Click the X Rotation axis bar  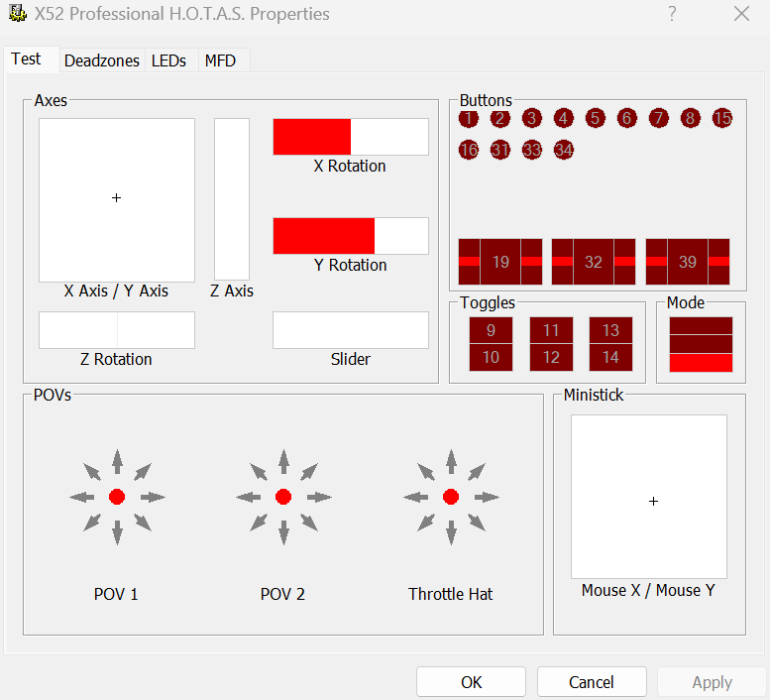351,137
